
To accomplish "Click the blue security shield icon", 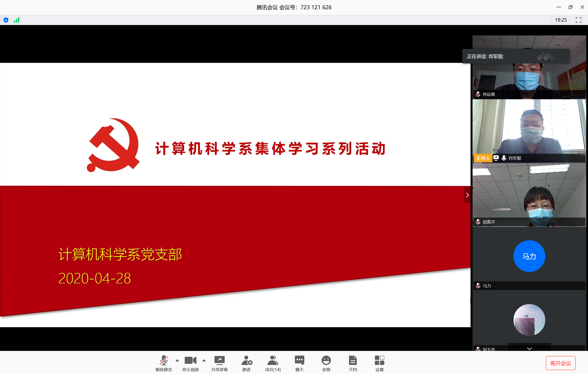I will (6, 20).
